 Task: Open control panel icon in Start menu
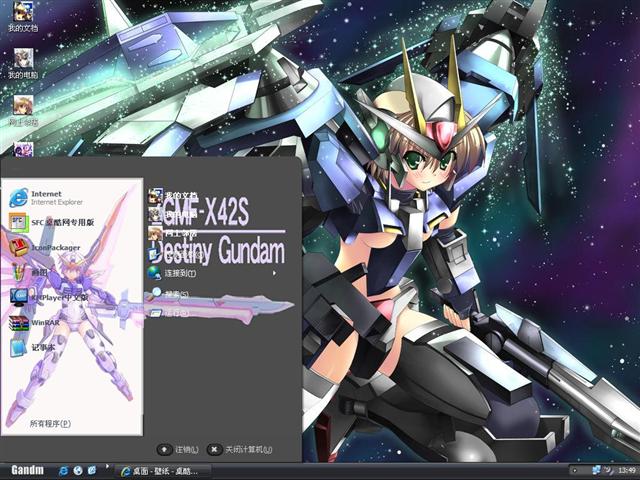[x=155, y=254]
